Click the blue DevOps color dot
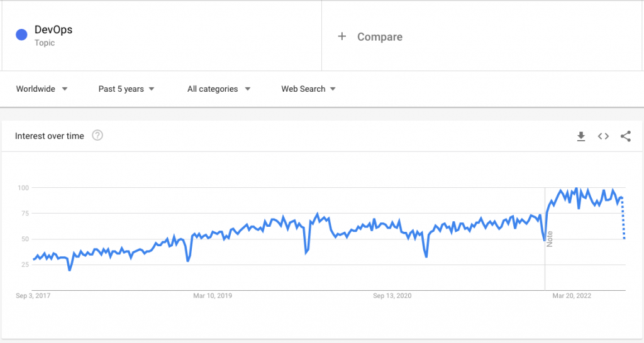The height and width of the screenshot is (343, 644). pos(21,35)
